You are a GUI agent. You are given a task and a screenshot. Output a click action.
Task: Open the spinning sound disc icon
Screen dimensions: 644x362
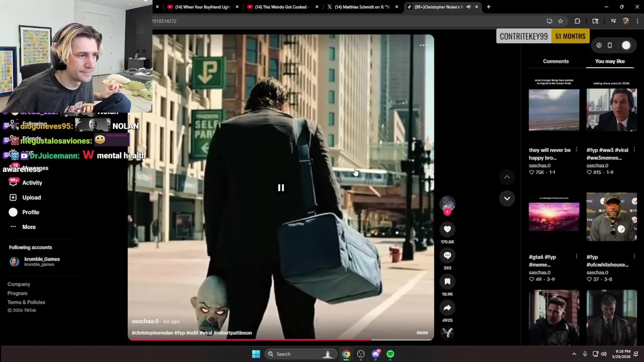pos(447,332)
